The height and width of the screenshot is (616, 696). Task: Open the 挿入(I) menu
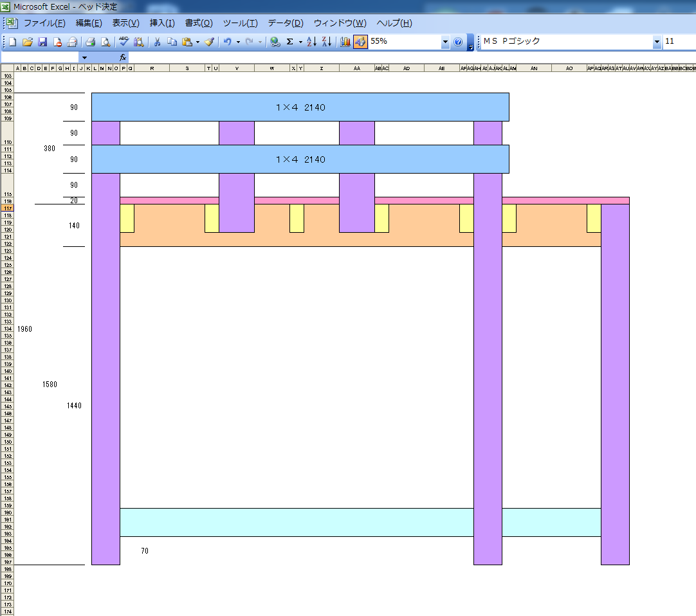click(162, 23)
